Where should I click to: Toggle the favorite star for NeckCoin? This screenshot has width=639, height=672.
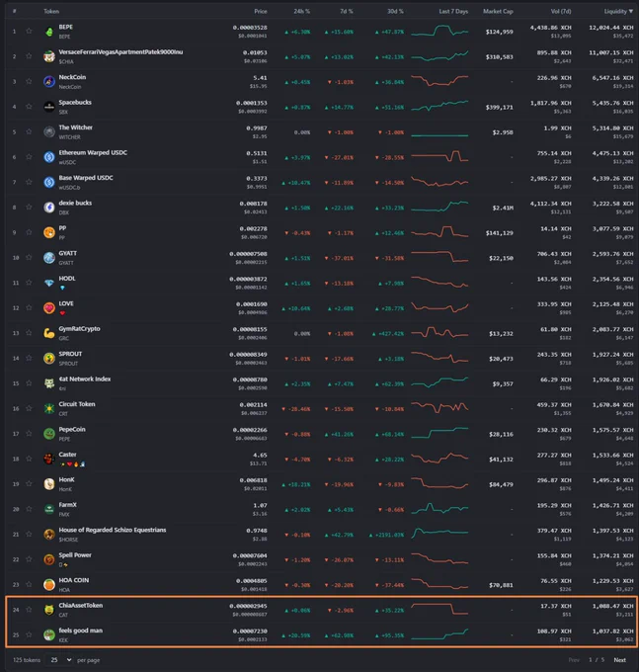29,81
